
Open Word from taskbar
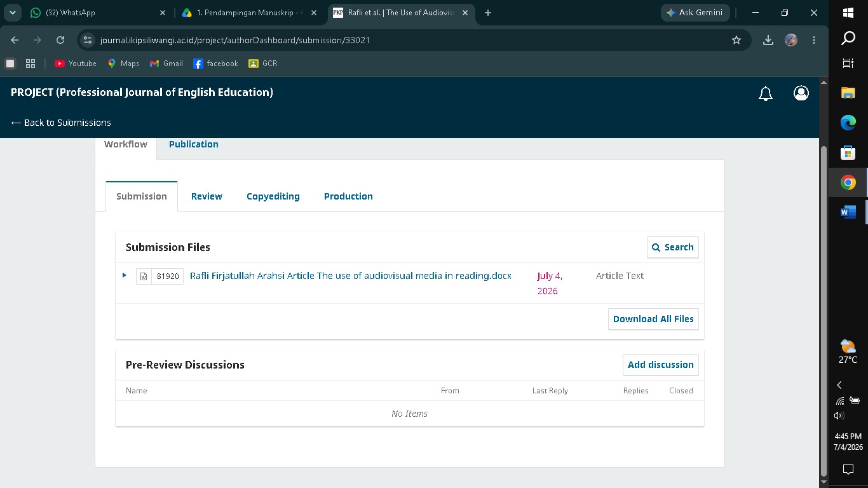pyautogui.click(x=848, y=212)
